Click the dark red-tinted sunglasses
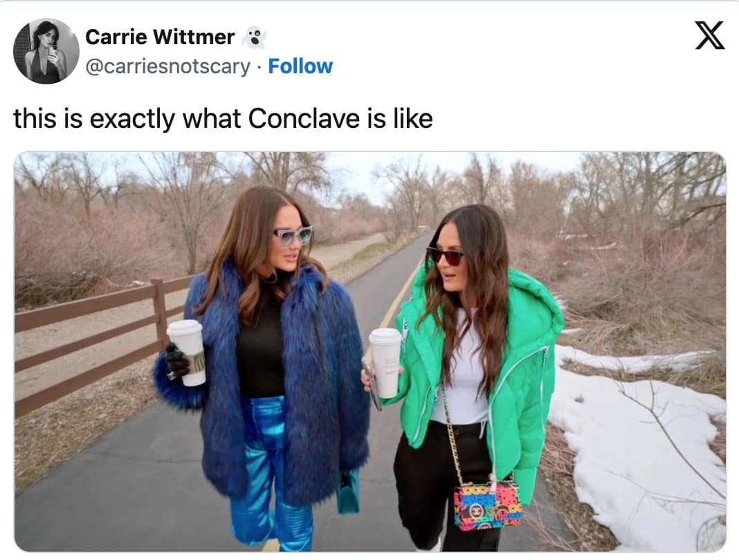Image resolution: width=739 pixels, height=560 pixels. coord(446,256)
